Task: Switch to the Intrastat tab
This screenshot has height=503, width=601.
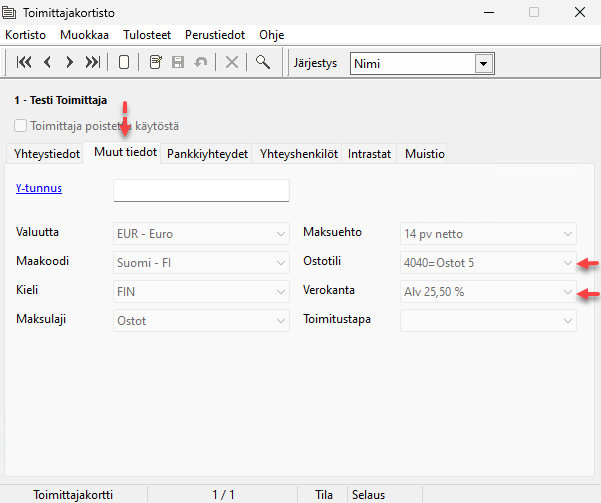Action: coord(369,154)
